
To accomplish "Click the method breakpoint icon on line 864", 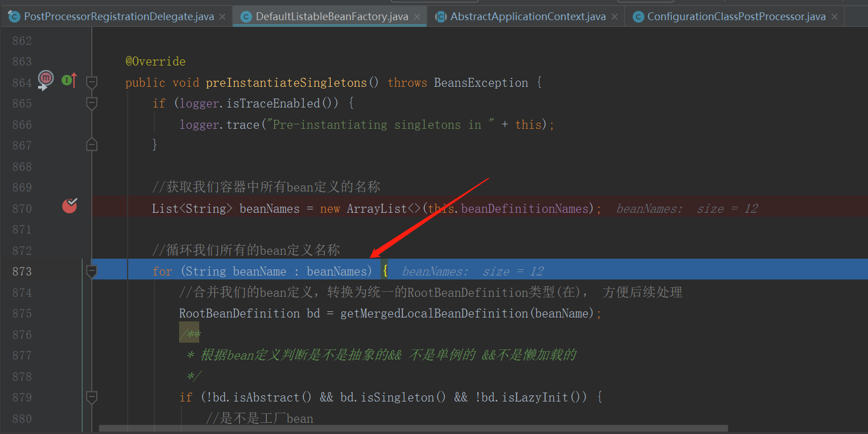I will click(45, 80).
